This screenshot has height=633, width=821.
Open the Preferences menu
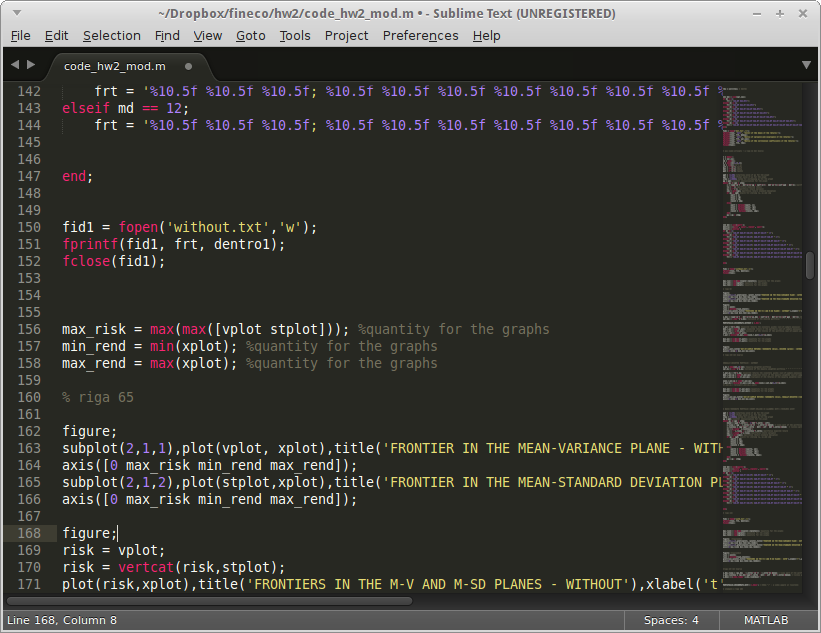tap(420, 35)
